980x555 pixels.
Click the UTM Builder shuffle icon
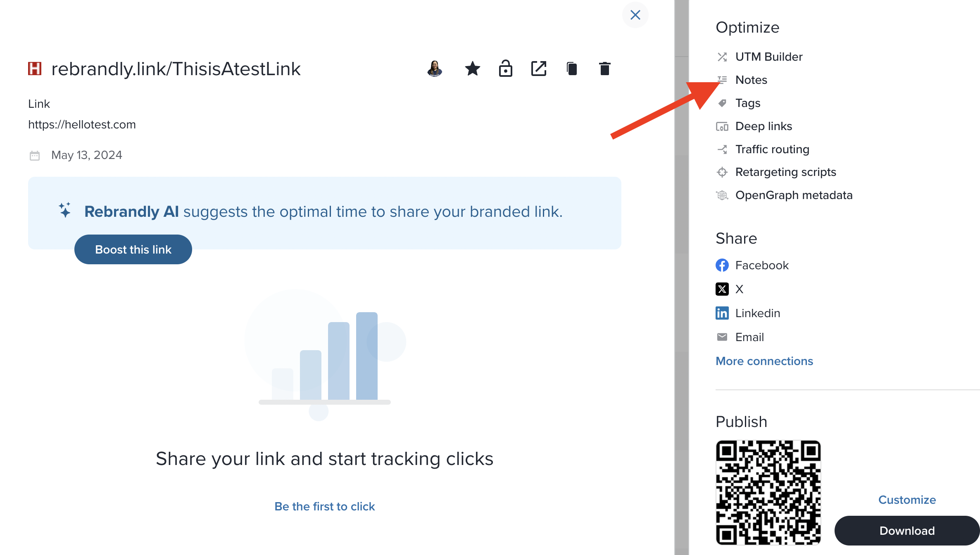pos(722,57)
